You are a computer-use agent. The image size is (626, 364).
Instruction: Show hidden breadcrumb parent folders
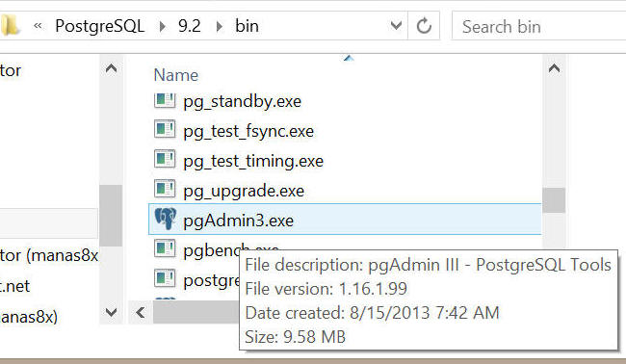pos(38,26)
